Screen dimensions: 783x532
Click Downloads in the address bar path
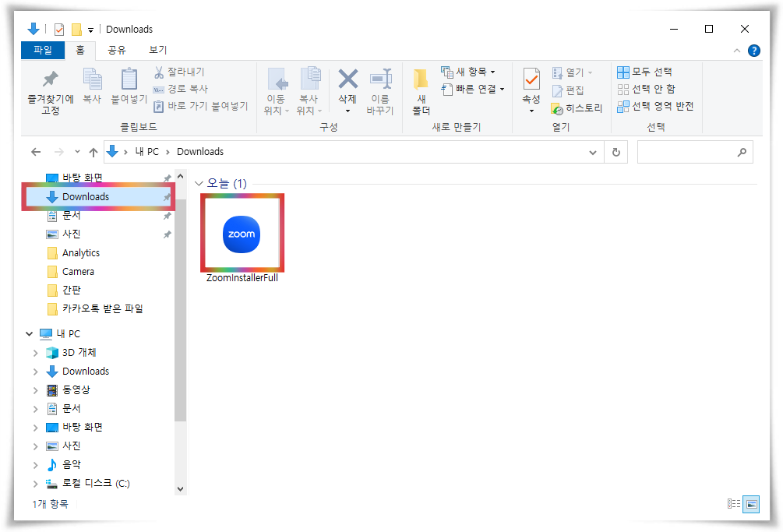click(200, 152)
